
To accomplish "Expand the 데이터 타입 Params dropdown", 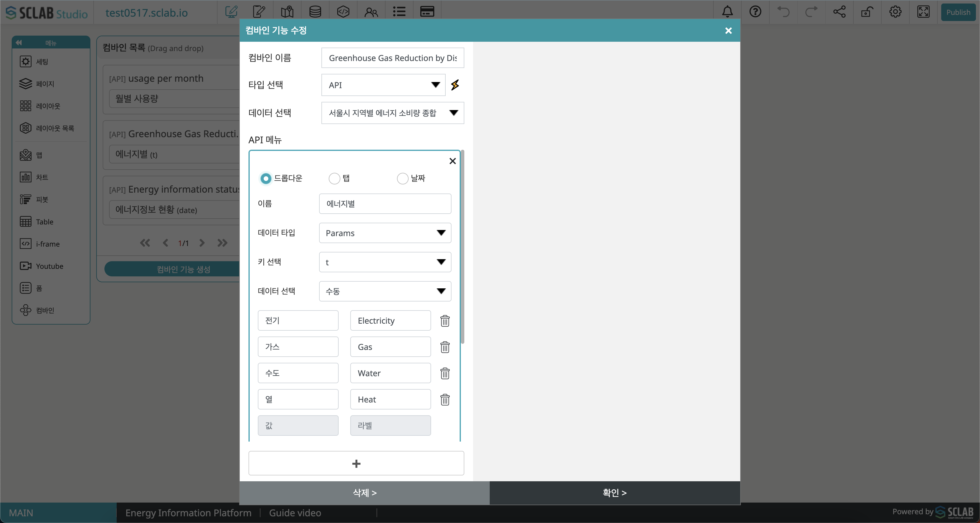I will [385, 233].
